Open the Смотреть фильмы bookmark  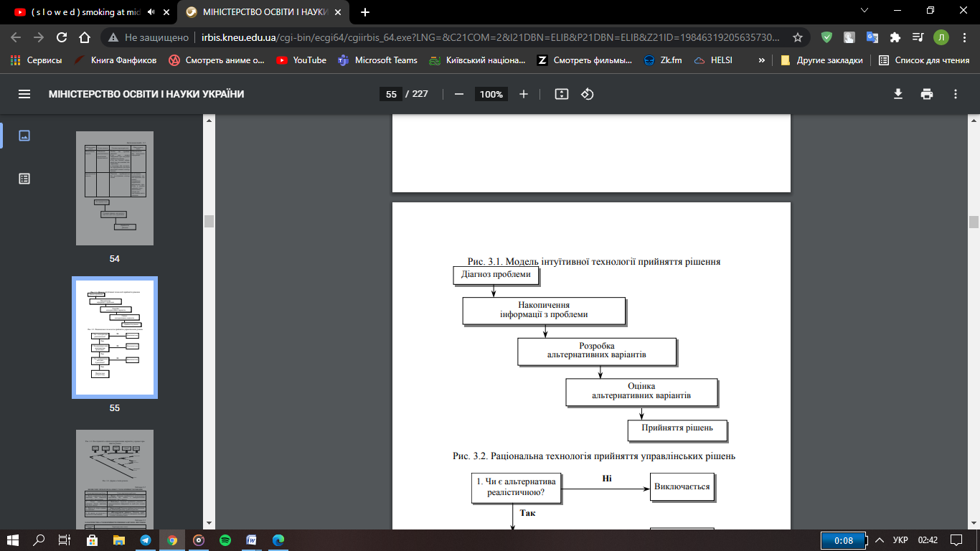(x=585, y=60)
